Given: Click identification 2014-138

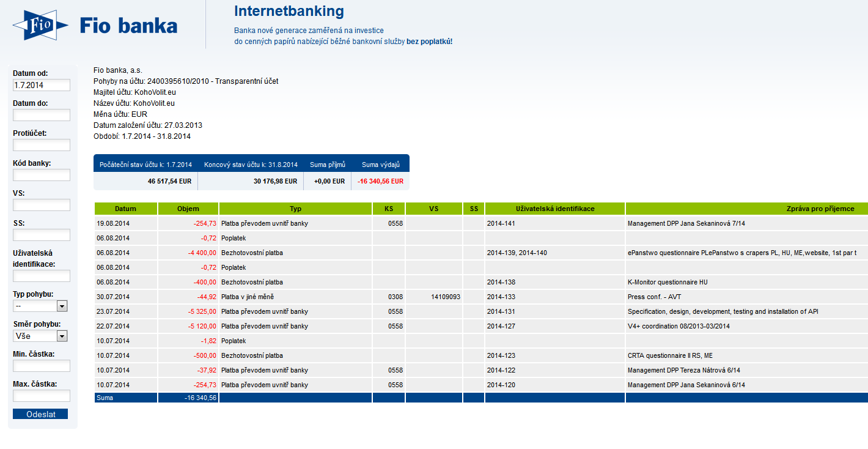Looking at the screenshot, I should pyautogui.click(x=501, y=282).
